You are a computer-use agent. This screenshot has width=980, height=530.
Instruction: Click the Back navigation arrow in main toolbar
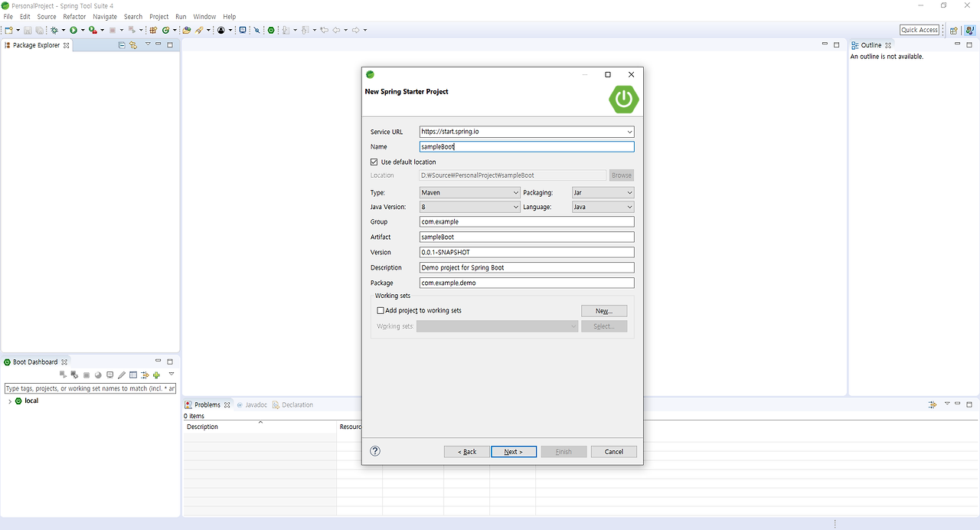point(336,30)
